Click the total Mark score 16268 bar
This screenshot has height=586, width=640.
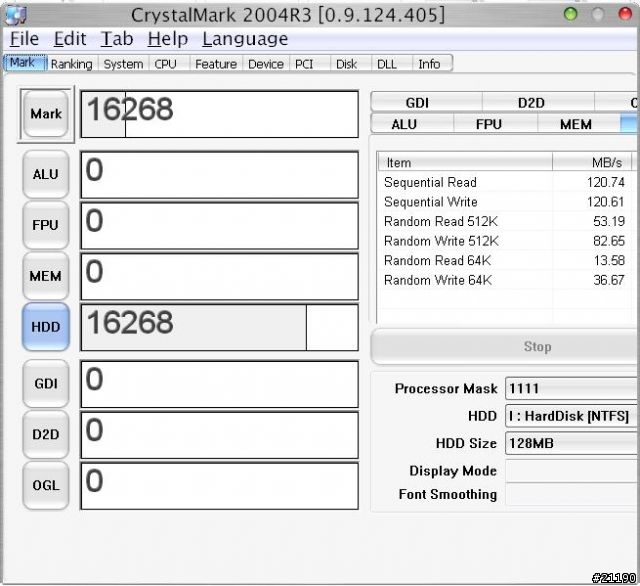220,114
